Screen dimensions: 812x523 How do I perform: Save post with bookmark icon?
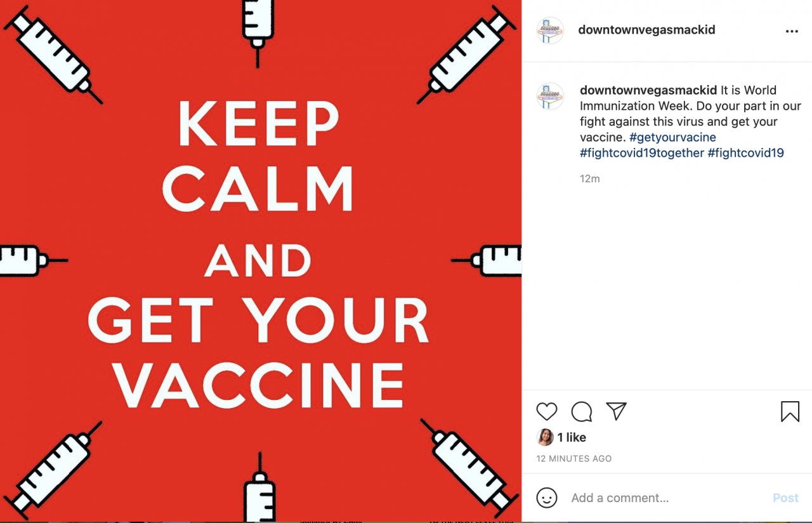790,412
